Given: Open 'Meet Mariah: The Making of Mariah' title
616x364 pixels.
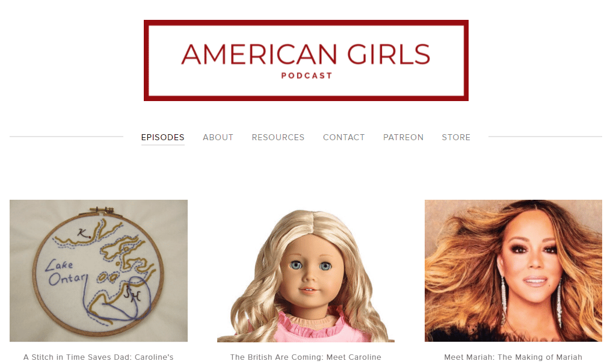Looking at the screenshot, I should [x=513, y=357].
